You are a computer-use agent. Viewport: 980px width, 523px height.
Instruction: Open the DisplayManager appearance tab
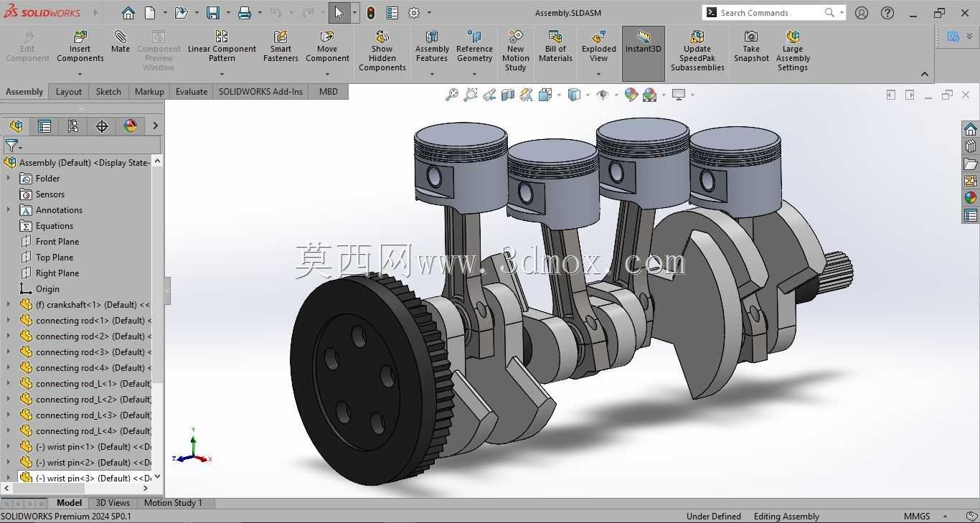(131, 126)
